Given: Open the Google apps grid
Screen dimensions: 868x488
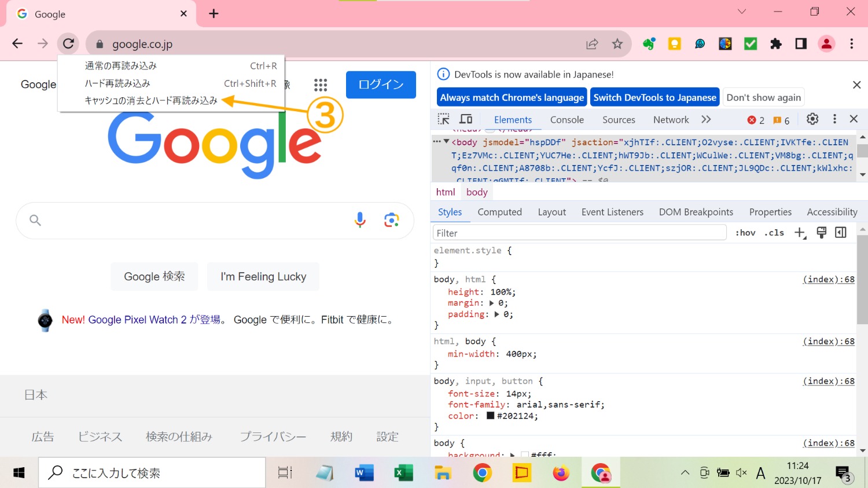Looking at the screenshot, I should [x=321, y=85].
